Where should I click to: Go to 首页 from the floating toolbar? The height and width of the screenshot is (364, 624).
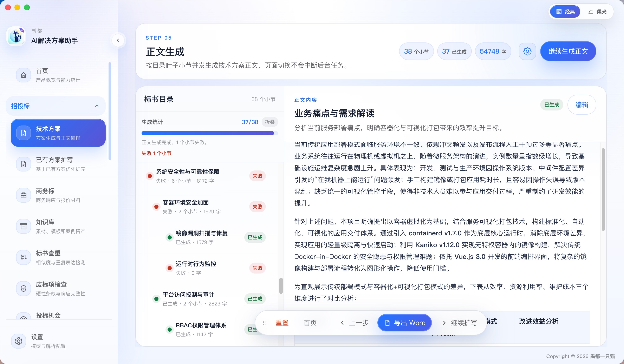[x=310, y=323]
